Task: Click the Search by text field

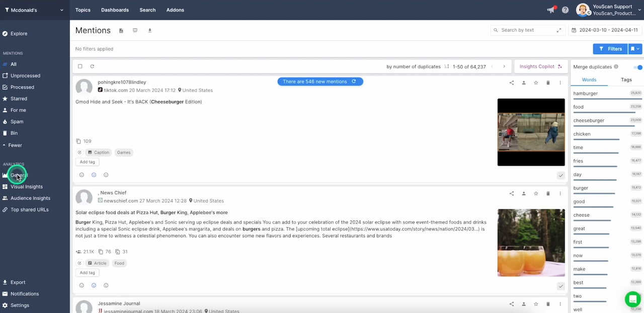Action: point(526,30)
